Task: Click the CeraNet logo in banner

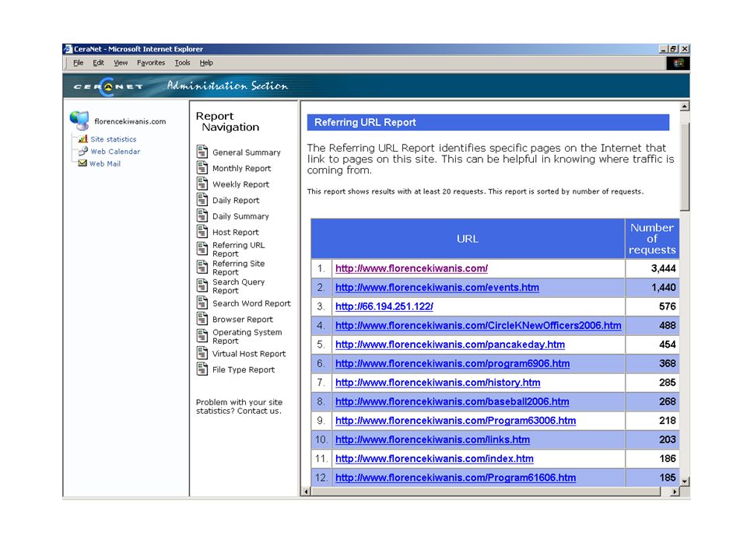Action: point(108,86)
